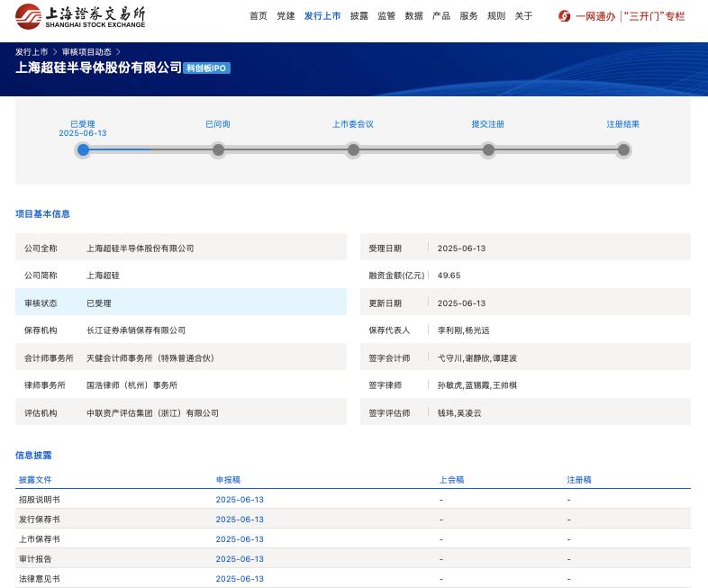
Task: Open the 数据 menu
Action: [x=414, y=16]
